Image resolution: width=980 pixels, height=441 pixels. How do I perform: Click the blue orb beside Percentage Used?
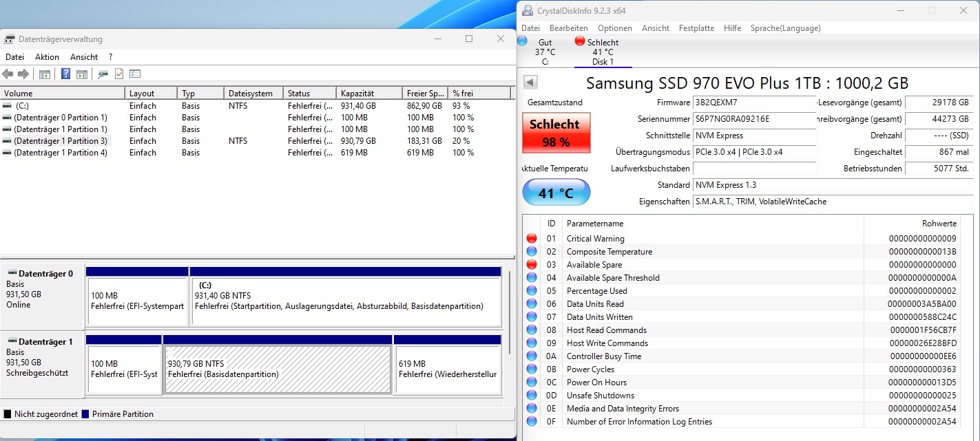532,291
